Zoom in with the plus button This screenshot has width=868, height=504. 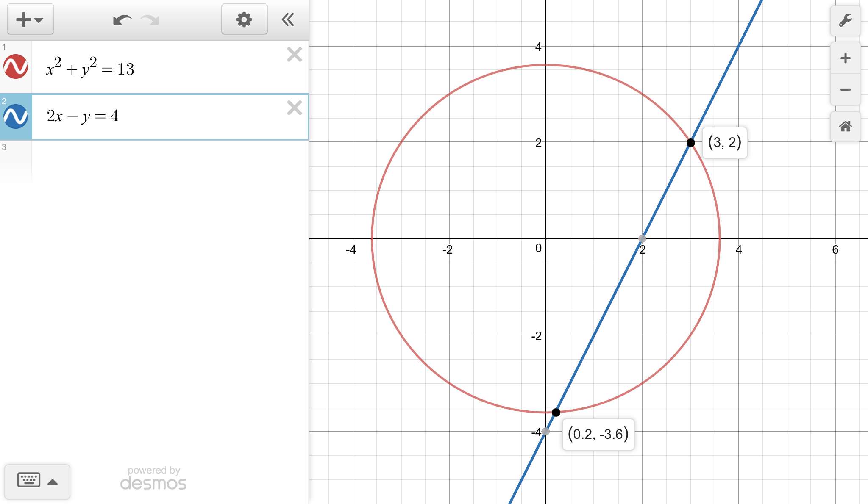click(845, 58)
